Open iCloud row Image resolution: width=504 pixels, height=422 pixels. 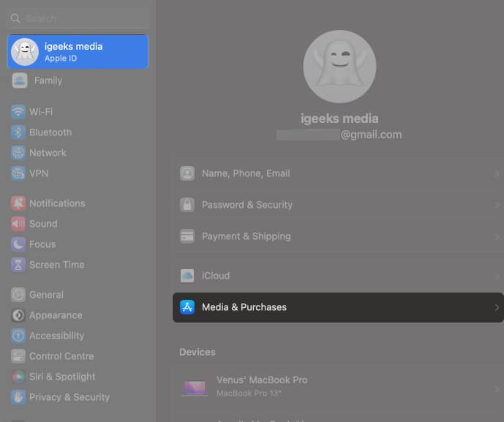[338, 276]
